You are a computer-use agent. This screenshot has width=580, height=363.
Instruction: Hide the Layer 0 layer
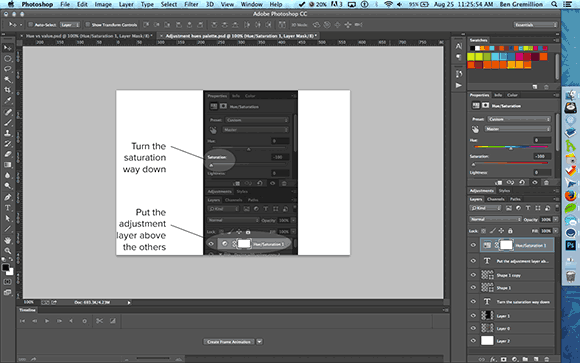coord(473,328)
